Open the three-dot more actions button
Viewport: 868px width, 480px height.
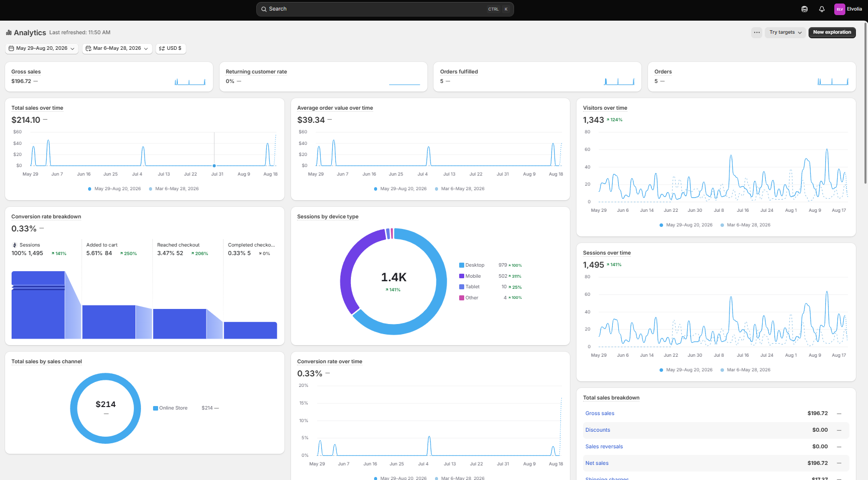point(757,32)
